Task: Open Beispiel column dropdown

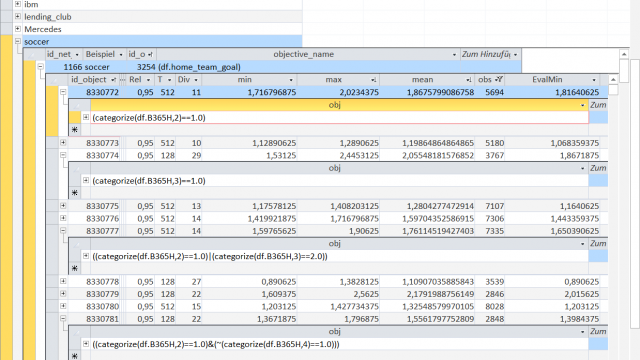Action: [121, 54]
